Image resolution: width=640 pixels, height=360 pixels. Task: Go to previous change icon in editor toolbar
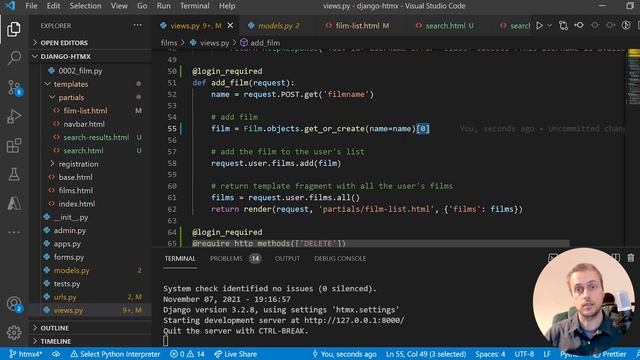tap(579, 25)
